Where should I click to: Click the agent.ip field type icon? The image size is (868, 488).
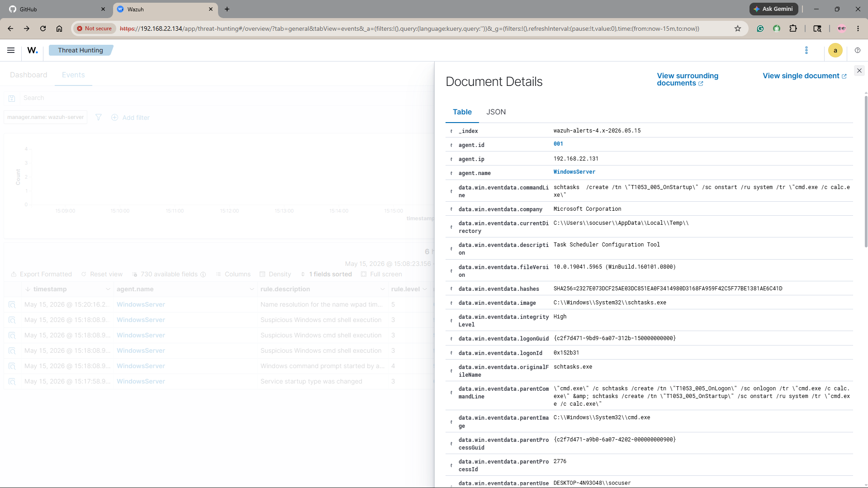[x=451, y=159]
